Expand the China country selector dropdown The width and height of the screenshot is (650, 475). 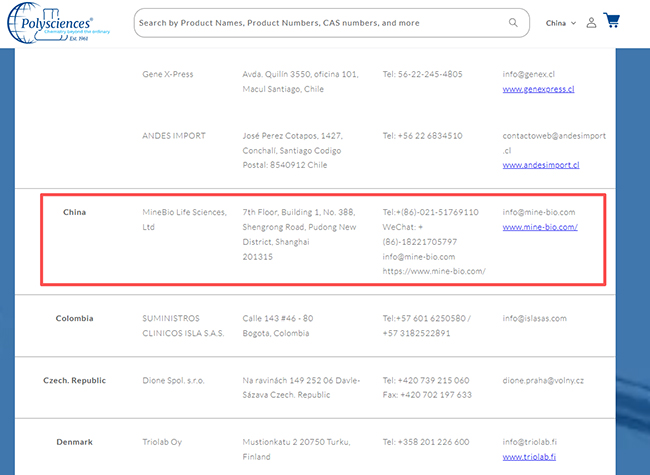tap(560, 23)
